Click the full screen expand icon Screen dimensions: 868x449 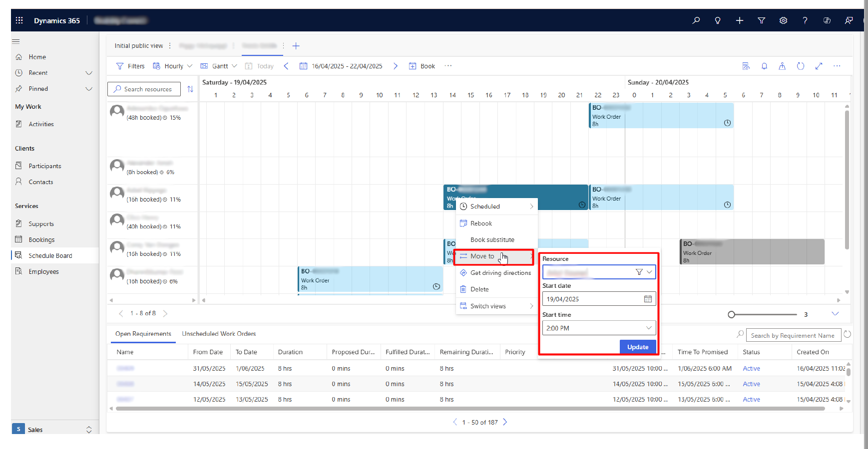pos(819,66)
